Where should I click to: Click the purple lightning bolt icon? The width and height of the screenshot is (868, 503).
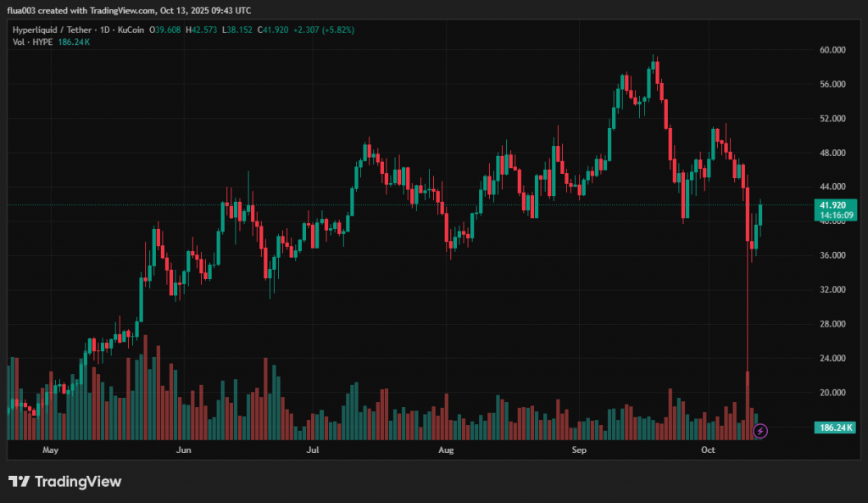tap(760, 431)
